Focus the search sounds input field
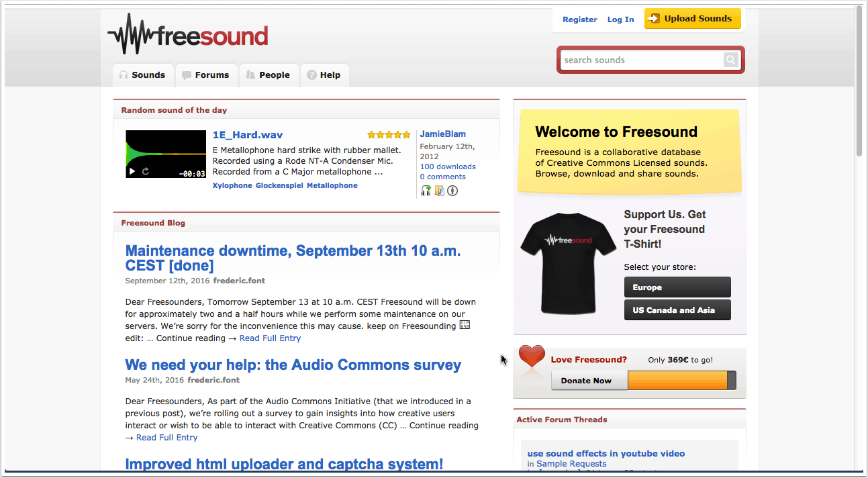 click(x=642, y=60)
